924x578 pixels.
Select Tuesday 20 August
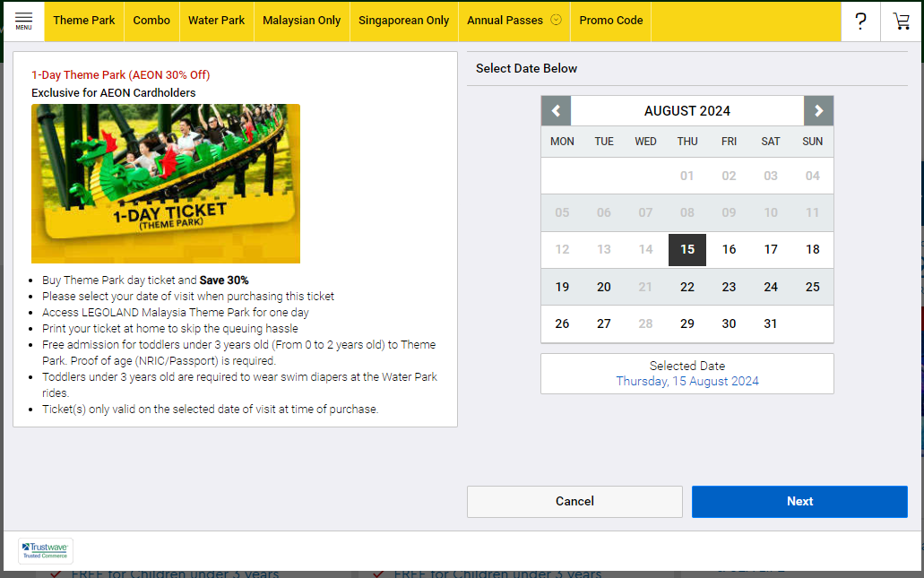pyautogui.click(x=604, y=287)
